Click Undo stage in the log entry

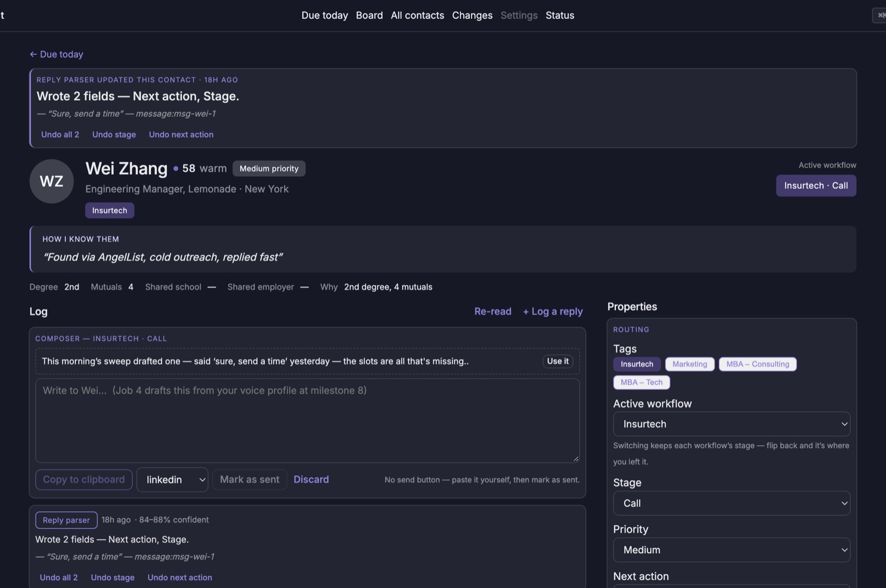(112, 577)
